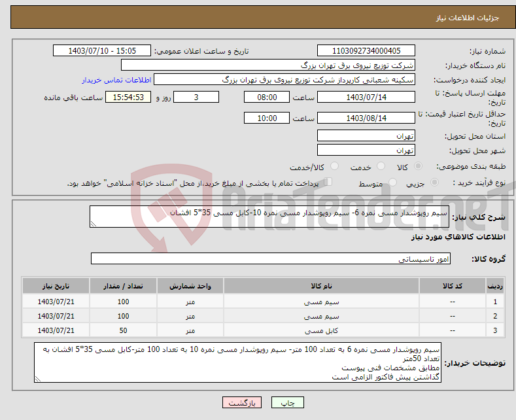Click the شرح کلی نیاز description textarea
The height and width of the screenshot is (420, 516).
click(269, 217)
